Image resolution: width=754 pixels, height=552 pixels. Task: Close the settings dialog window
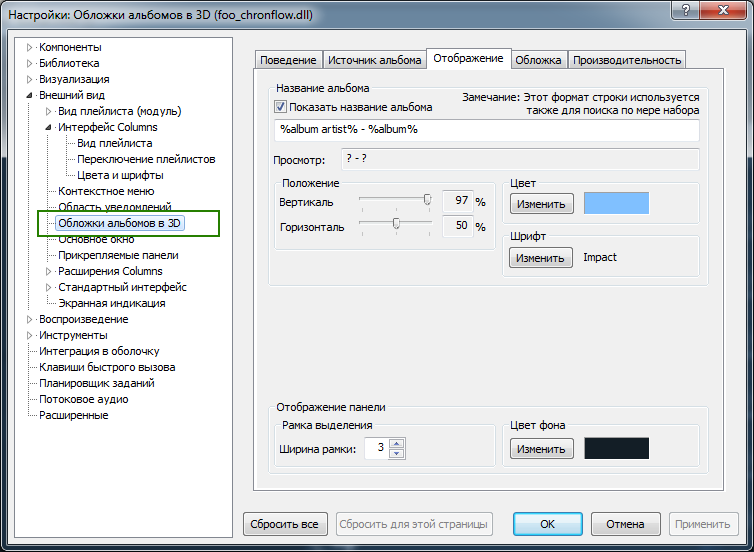(723, 10)
